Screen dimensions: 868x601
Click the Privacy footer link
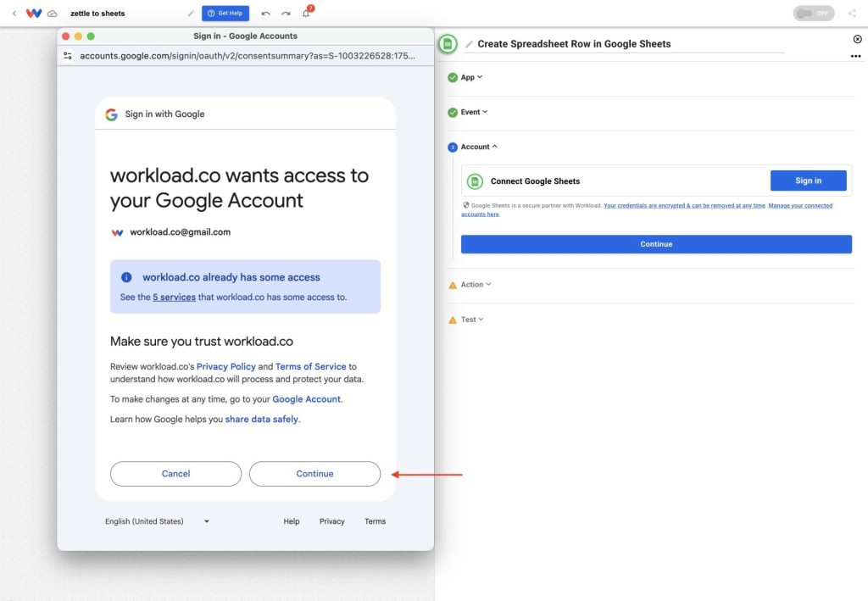(x=331, y=521)
